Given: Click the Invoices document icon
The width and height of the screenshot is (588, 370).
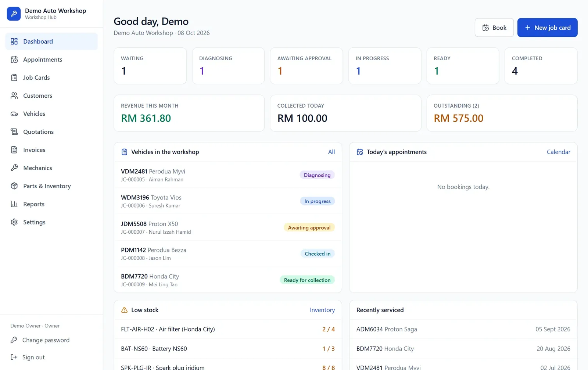Looking at the screenshot, I should (14, 150).
